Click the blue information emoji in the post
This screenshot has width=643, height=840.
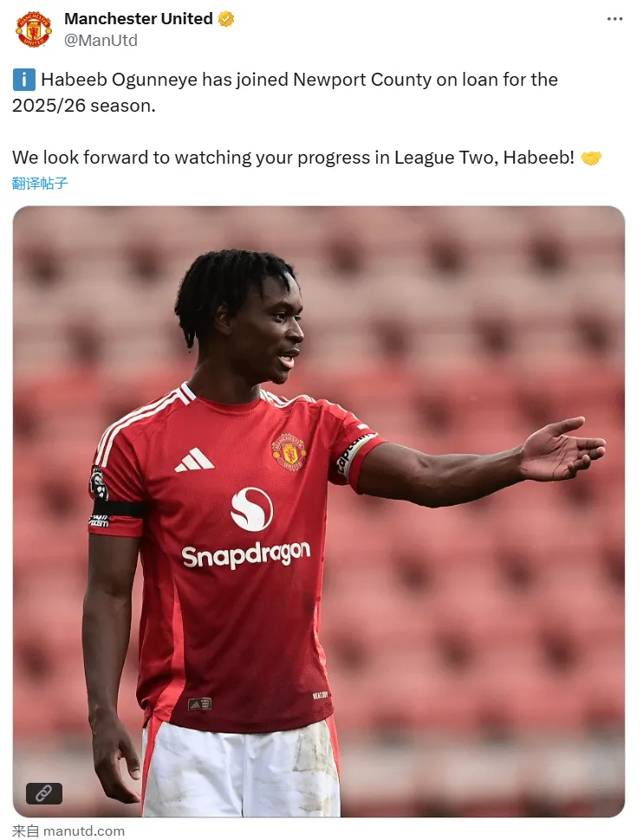pyautogui.click(x=24, y=80)
